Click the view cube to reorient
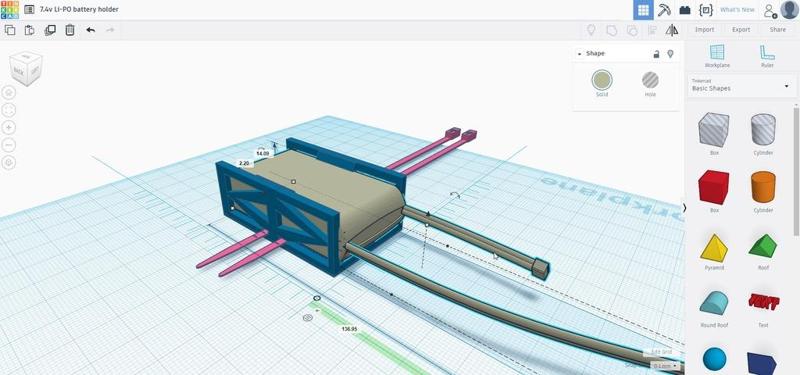This screenshot has height=375, width=800. coord(26,67)
